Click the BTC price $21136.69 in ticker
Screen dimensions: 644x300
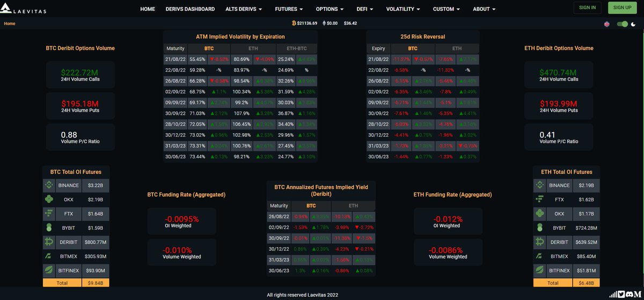tap(307, 23)
